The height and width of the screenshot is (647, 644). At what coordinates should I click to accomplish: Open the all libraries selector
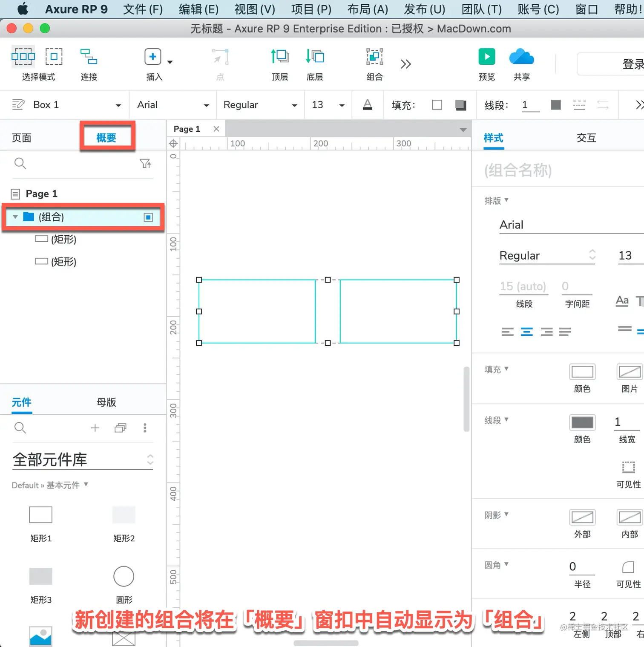(x=83, y=459)
